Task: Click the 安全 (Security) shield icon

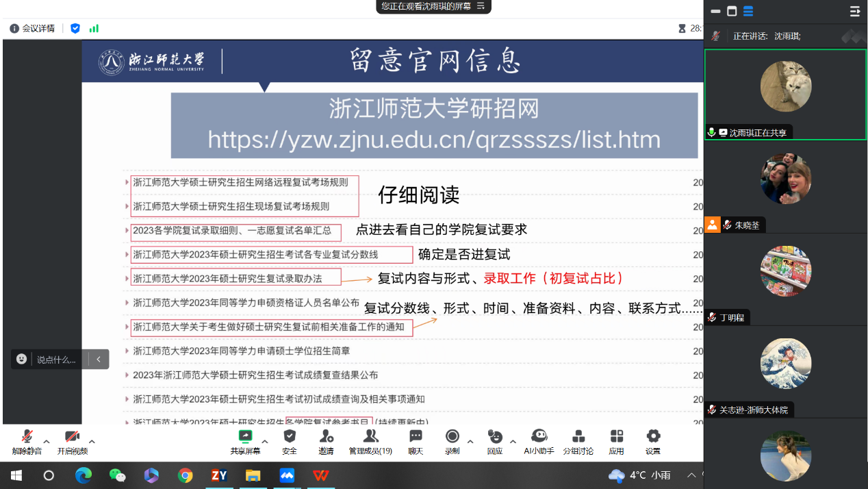Action: click(x=290, y=441)
